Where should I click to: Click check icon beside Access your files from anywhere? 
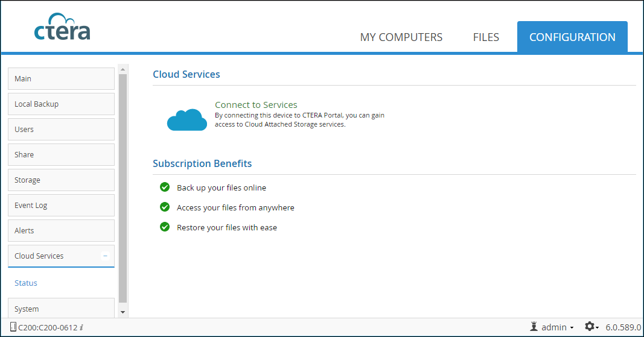click(x=165, y=207)
